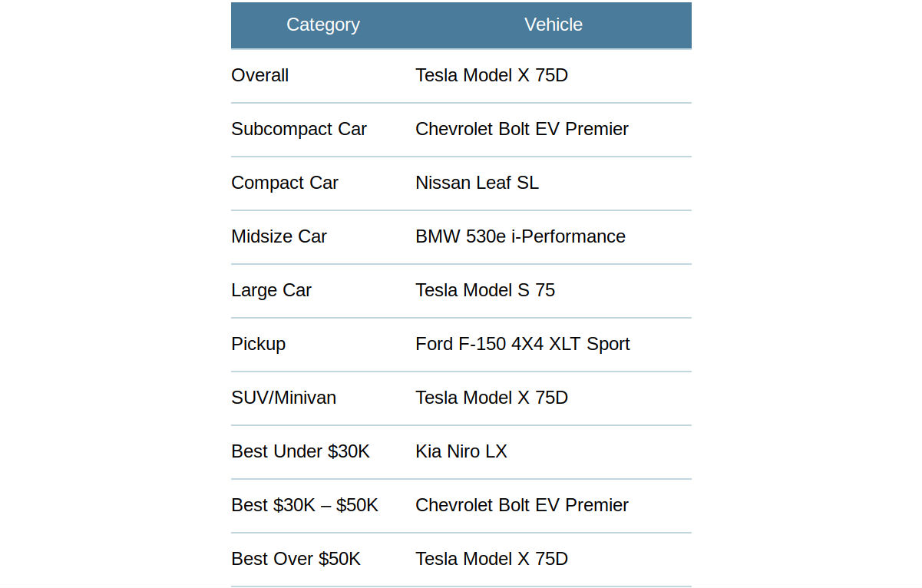922x588 pixels.
Task: Select the Pickup category cell
Action: 323,344
